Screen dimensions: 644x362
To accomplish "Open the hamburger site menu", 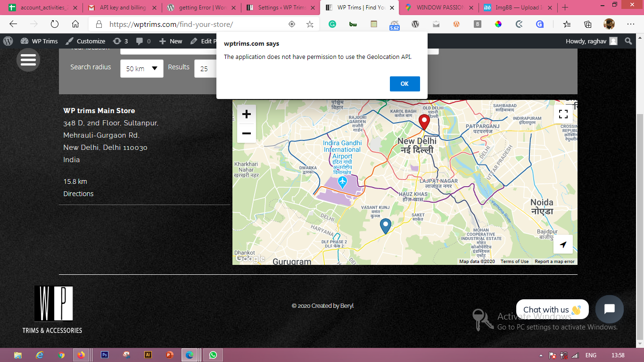I will (x=28, y=60).
